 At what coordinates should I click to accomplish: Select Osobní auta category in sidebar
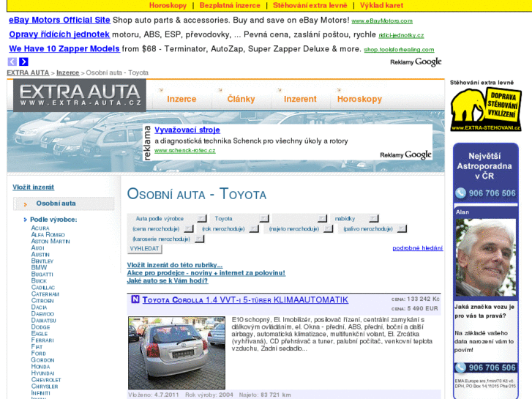pyautogui.click(x=56, y=204)
